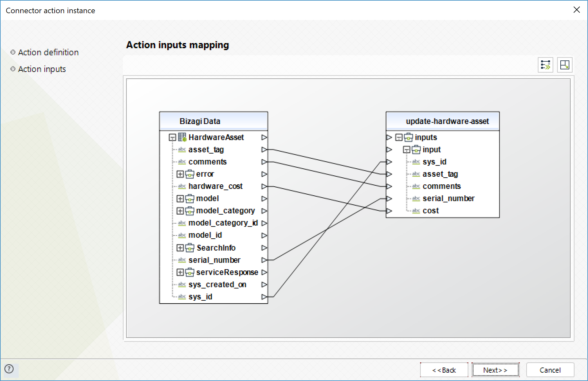Click the output arrow connector of sys_id in Bizagi Data
Screen dimensions: 588x381
pyautogui.click(x=264, y=297)
